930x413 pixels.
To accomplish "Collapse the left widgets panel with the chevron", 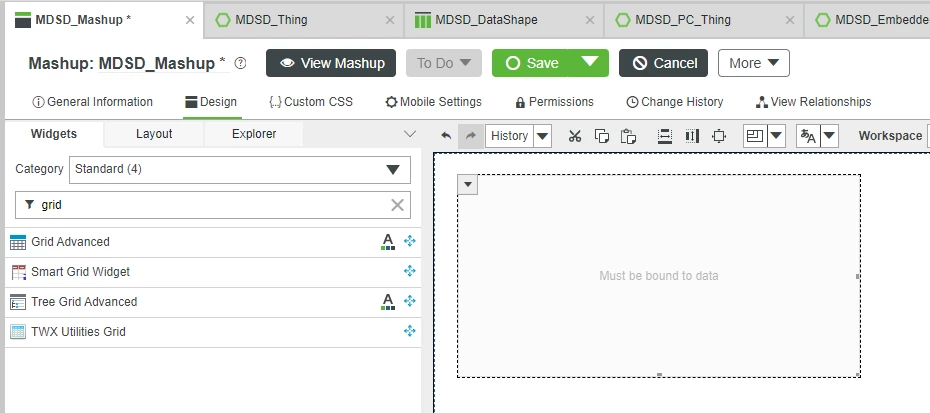I will tap(410, 134).
